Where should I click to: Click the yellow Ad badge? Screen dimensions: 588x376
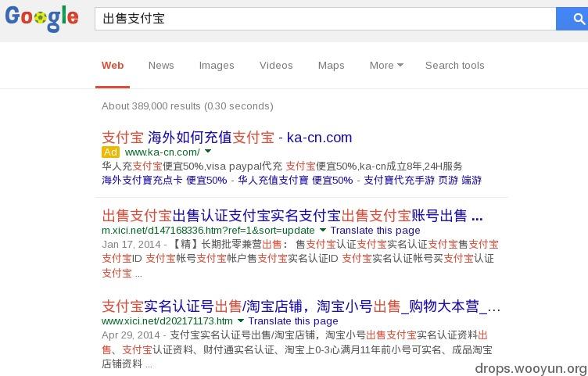(110, 152)
